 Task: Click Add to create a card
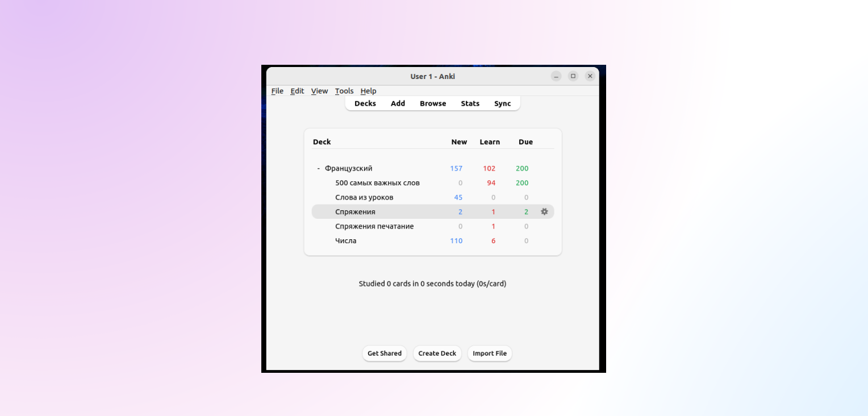[398, 103]
